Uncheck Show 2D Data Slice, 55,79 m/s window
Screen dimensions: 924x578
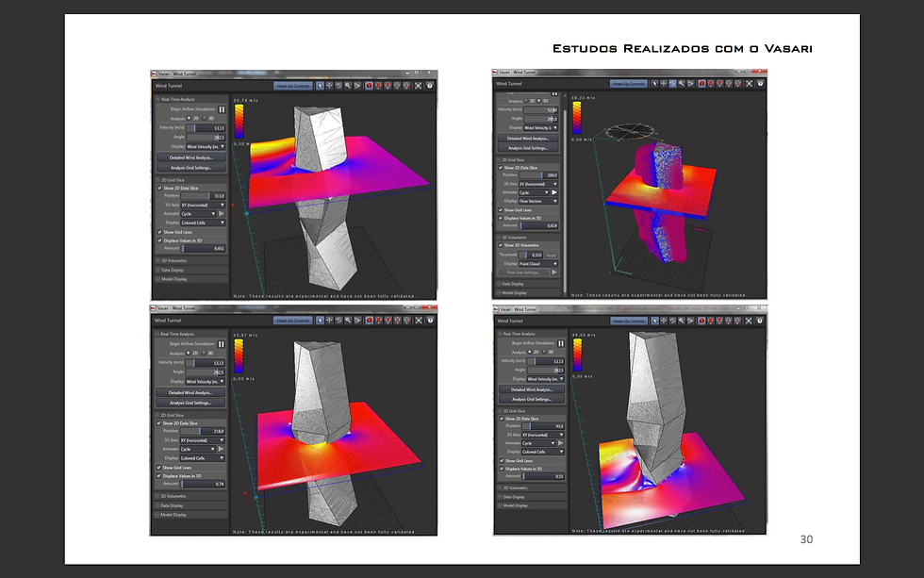pos(159,188)
